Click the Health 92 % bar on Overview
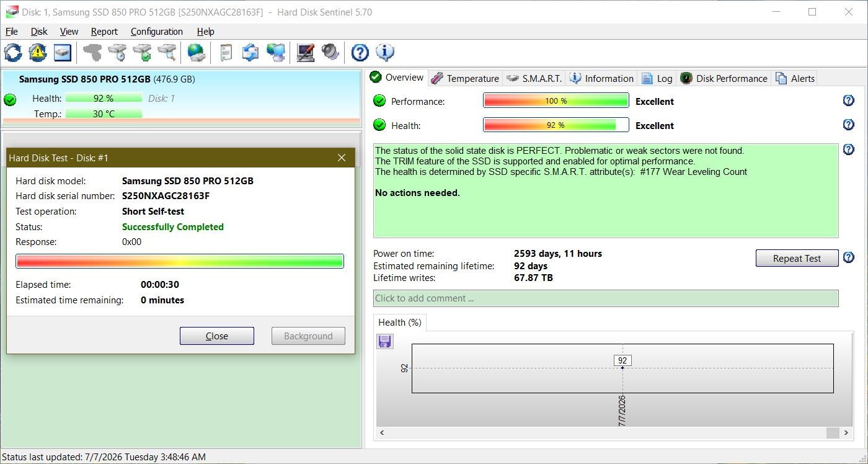The image size is (868, 464). [x=556, y=125]
